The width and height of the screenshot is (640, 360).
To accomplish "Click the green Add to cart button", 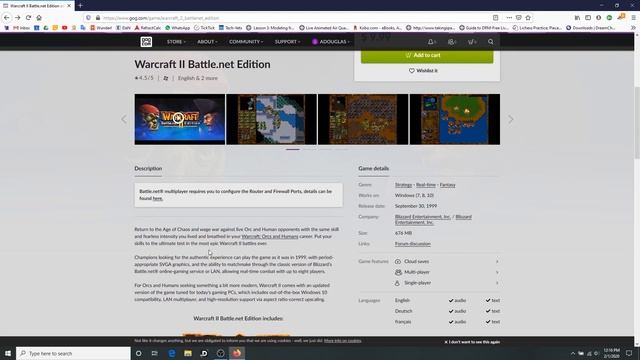I will 427,55.
